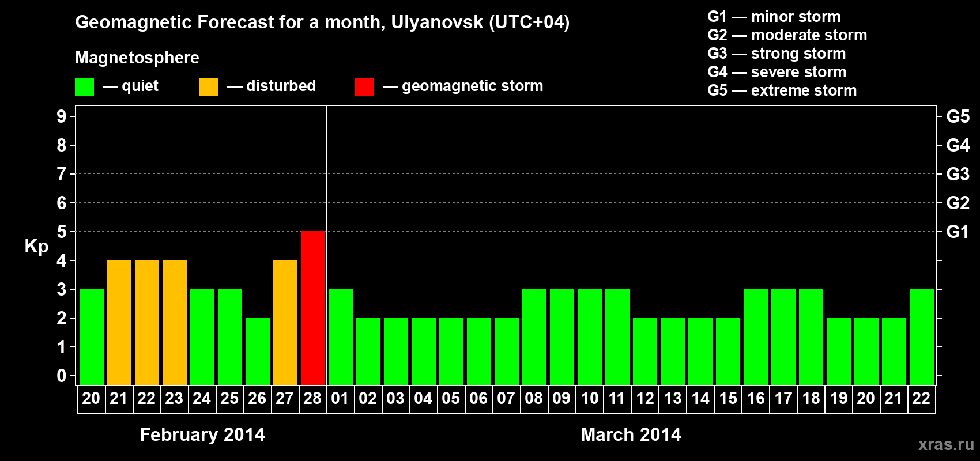The width and height of the screenshot is (980, 461).
Task: Click the '— geomagnetic storm' legend label
Action: 463,86
